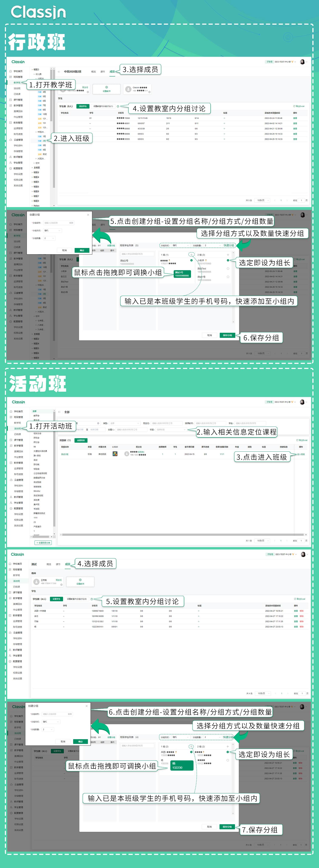Switch to 概览 tab on 中班2020级2班 page
Screen dimensions: 319x868
[x=93, y=72]
